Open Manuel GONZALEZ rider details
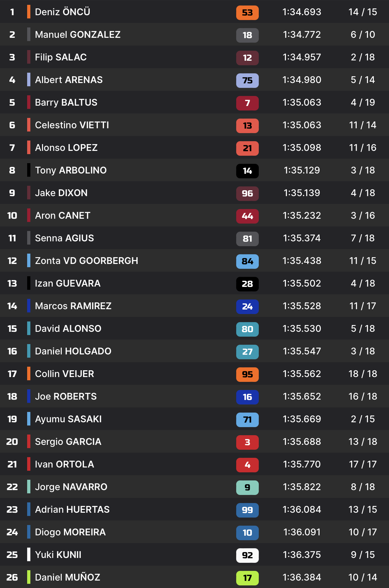This screenshot has width=389, height=588. pos(78,35)
